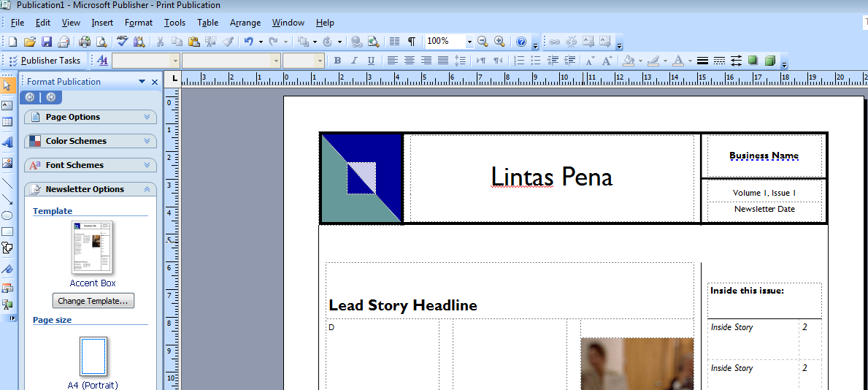Click the Shadow Style green square
868x390 pixels.
point(753,61)
